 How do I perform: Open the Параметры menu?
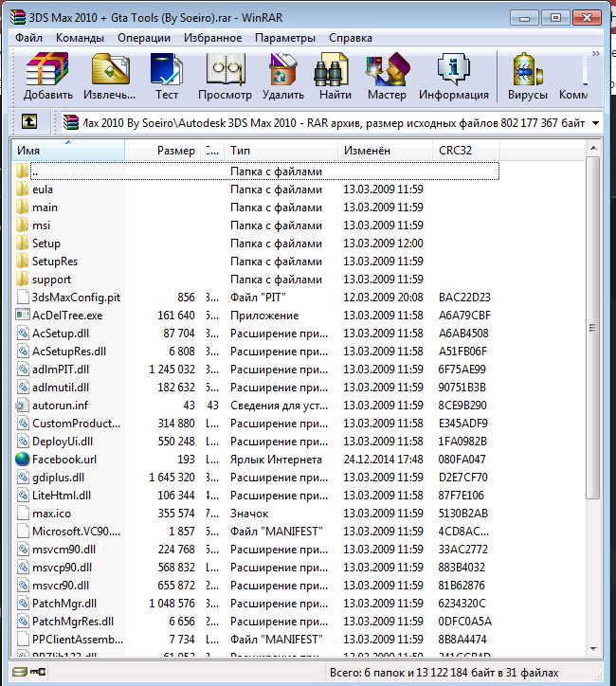point(285,38)
